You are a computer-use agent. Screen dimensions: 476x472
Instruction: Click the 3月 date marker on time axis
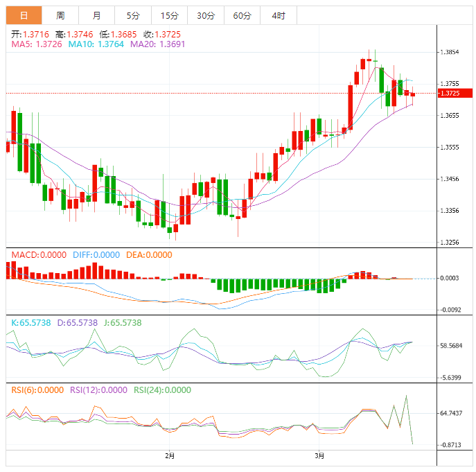point(319,456)
